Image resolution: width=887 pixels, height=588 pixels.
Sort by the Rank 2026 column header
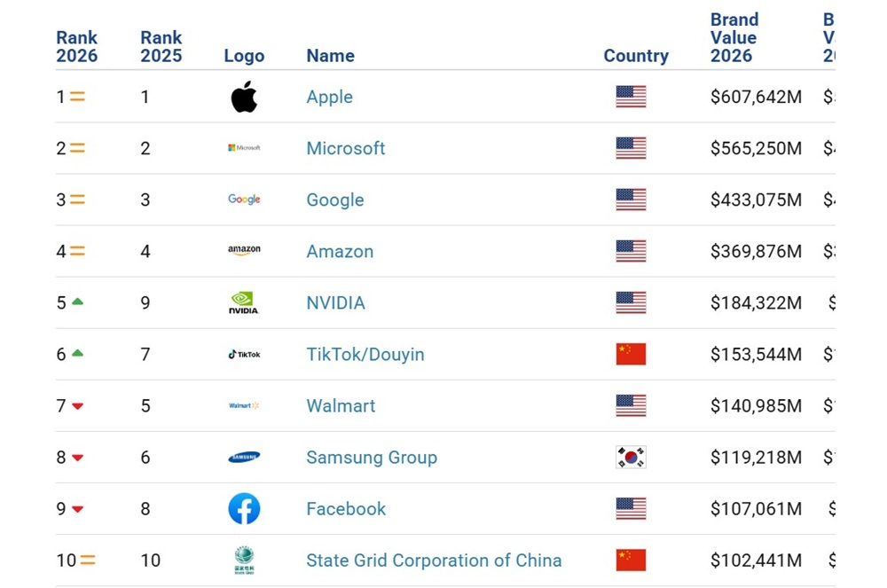pos(77,46)
